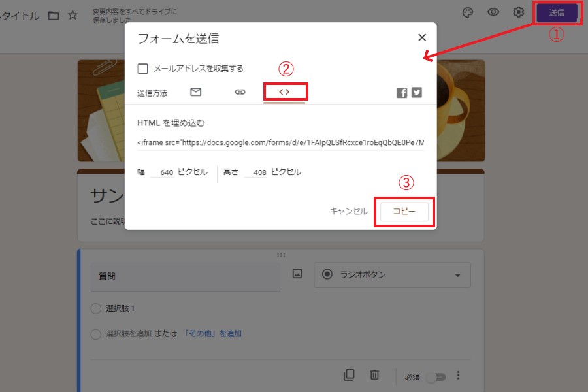
Task: Click the purple 送信 (Send) button
Action: tap(557, 13)
